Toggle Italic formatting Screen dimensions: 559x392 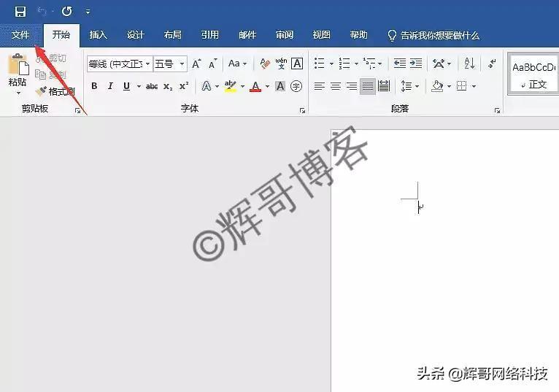coord(110,86)
